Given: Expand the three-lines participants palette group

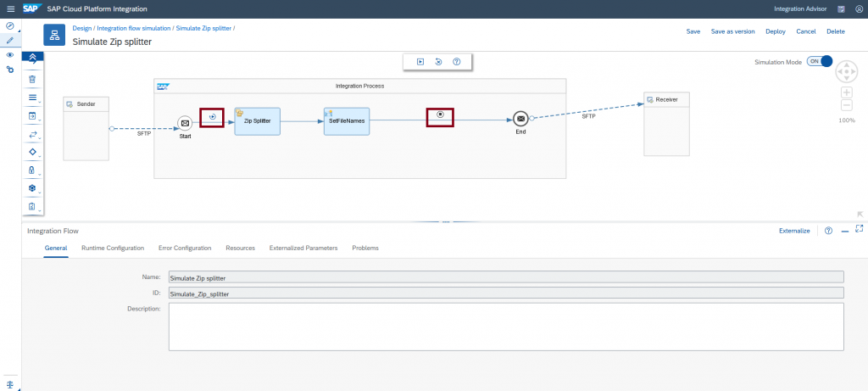Looking at the screenshot, I should click(x=32, y=98).
